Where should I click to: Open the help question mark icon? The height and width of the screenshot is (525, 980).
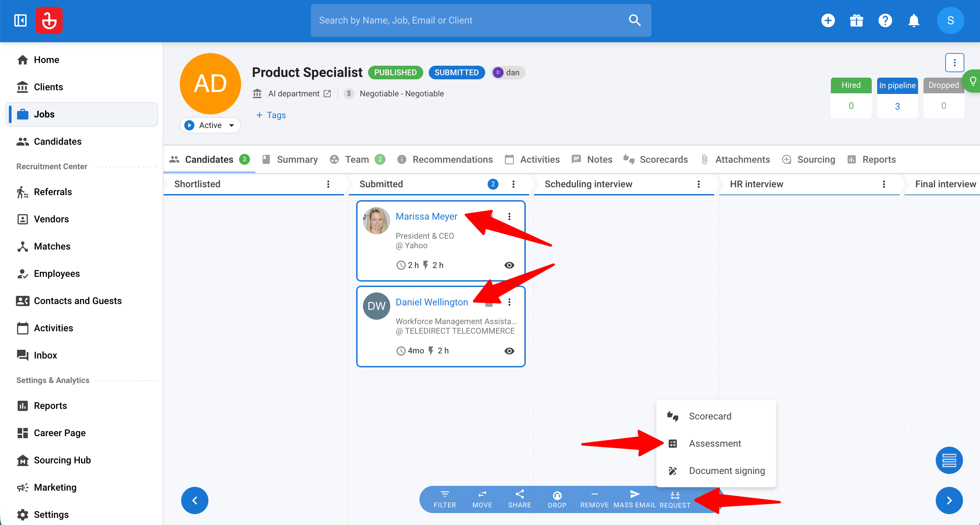(885, 20)
